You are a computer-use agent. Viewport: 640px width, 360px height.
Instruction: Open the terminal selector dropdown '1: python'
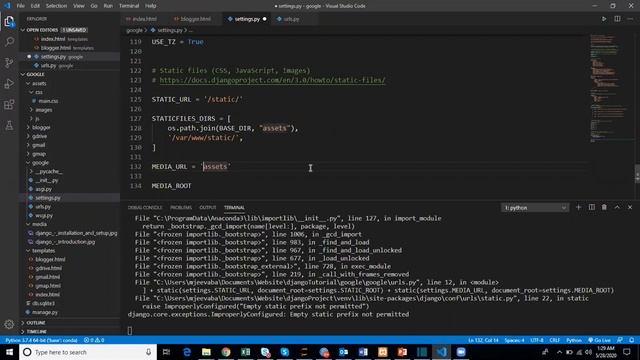[535, 208]
